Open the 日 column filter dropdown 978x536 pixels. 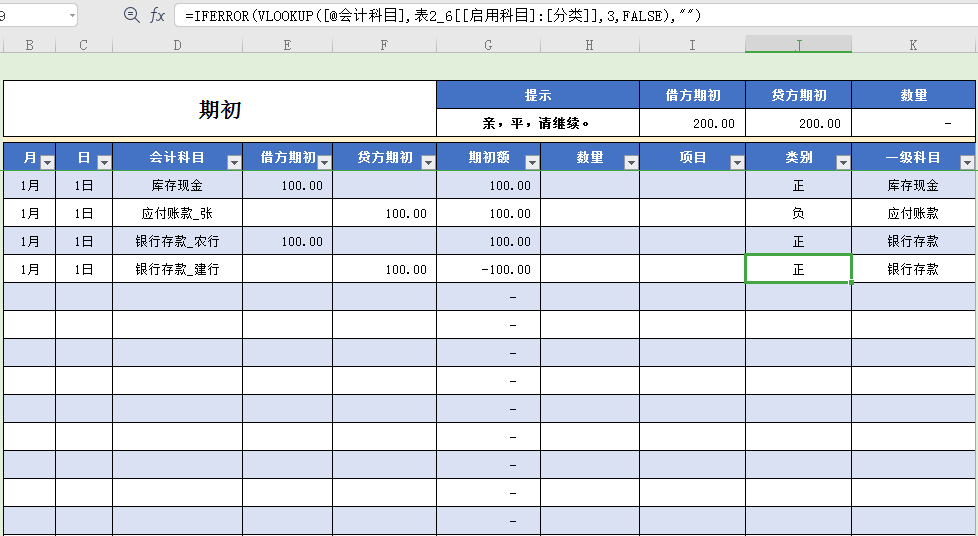tap(104, 163)
